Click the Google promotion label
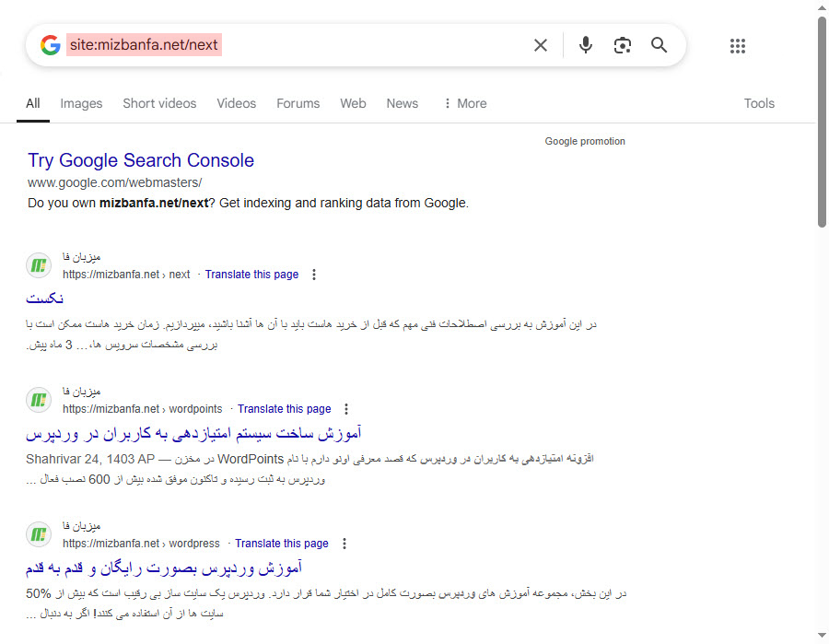This screenshot has height=644, width=829. 585,141
